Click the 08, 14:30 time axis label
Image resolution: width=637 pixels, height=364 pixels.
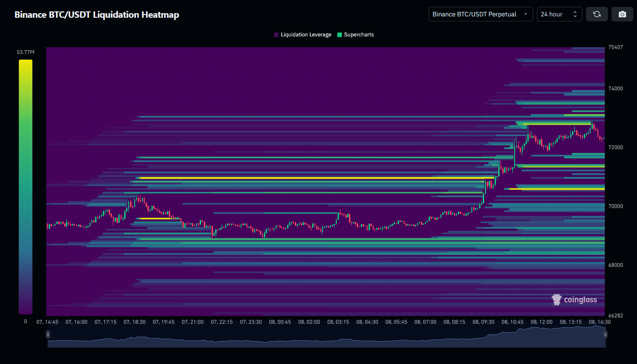[x=599, y=322]
